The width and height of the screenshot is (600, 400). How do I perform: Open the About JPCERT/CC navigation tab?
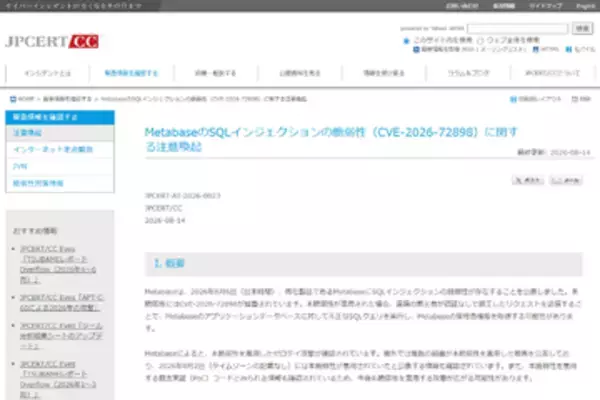tap(553, 73)
